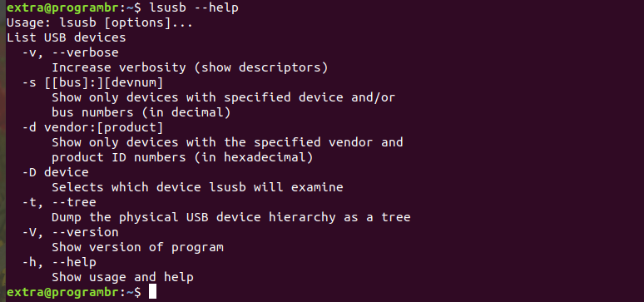Click the '-v, --verbose' option line
This screenshot has width=644, height=302.
tap(70, 52)
